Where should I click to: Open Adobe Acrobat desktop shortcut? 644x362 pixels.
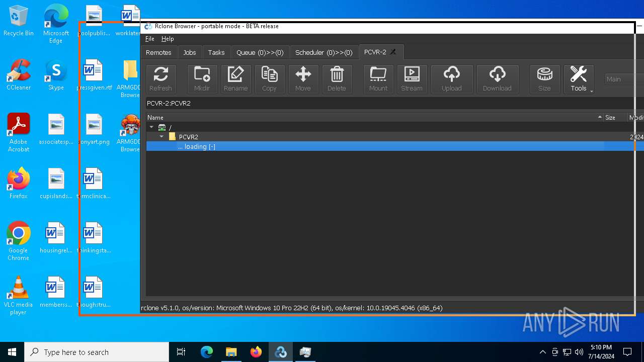click(19, 133)
